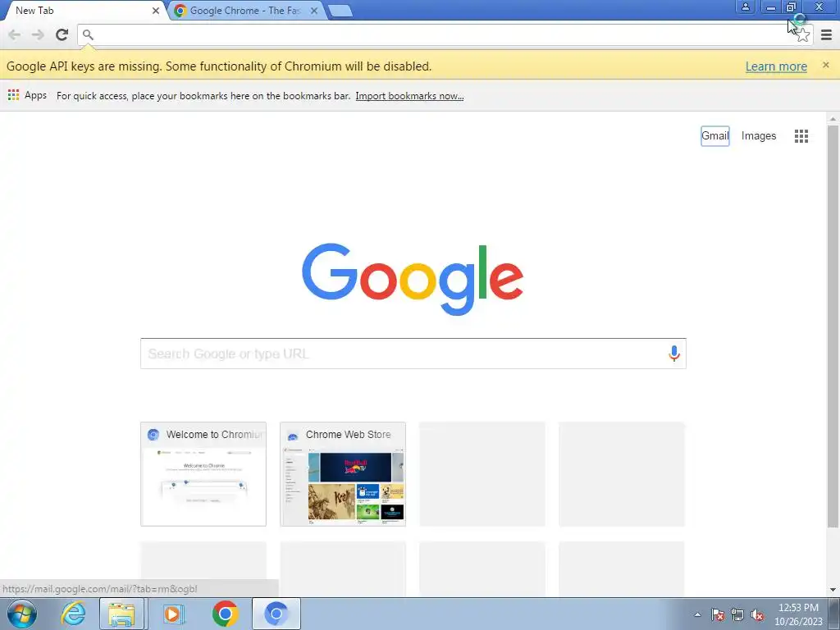Screen dimensions: 840x630
Task: Click the Search Google or type URL box
Action: click(x=413, y=354)
